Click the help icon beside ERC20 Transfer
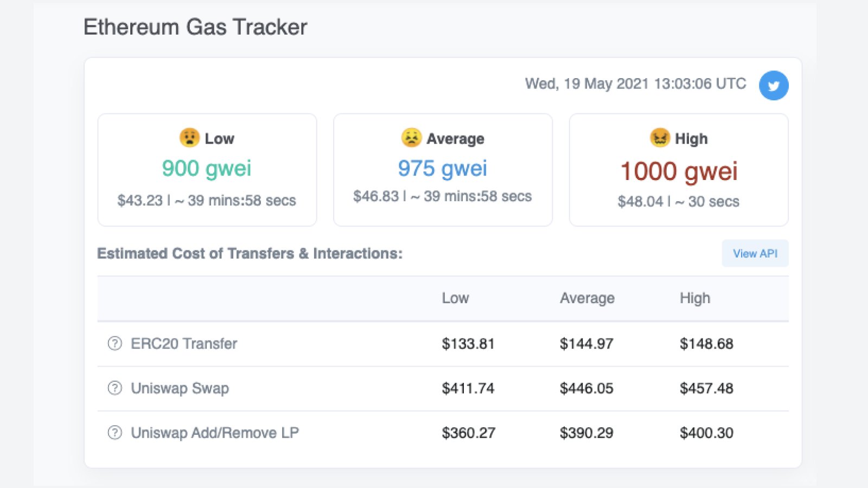 [x=115, y=343]
